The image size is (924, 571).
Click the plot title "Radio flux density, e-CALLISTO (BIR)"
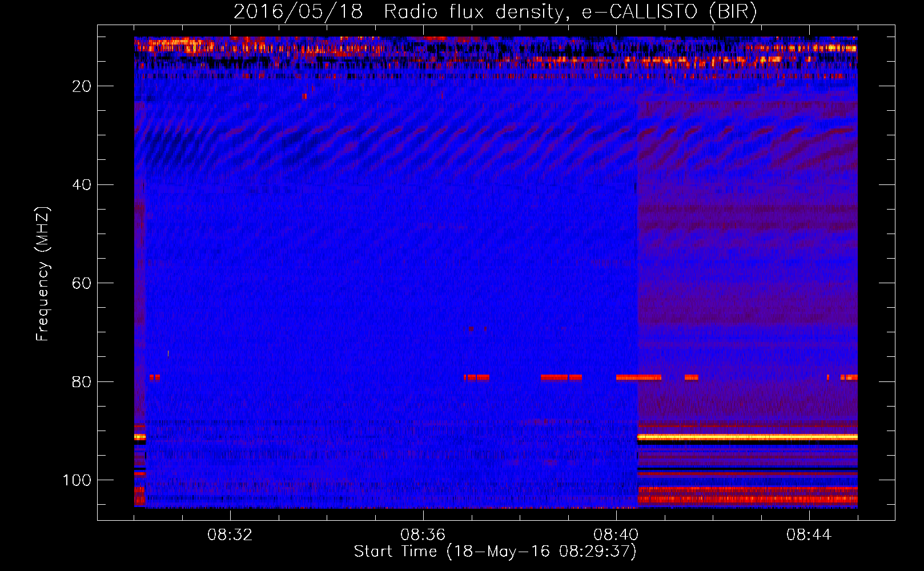(570, 12)
